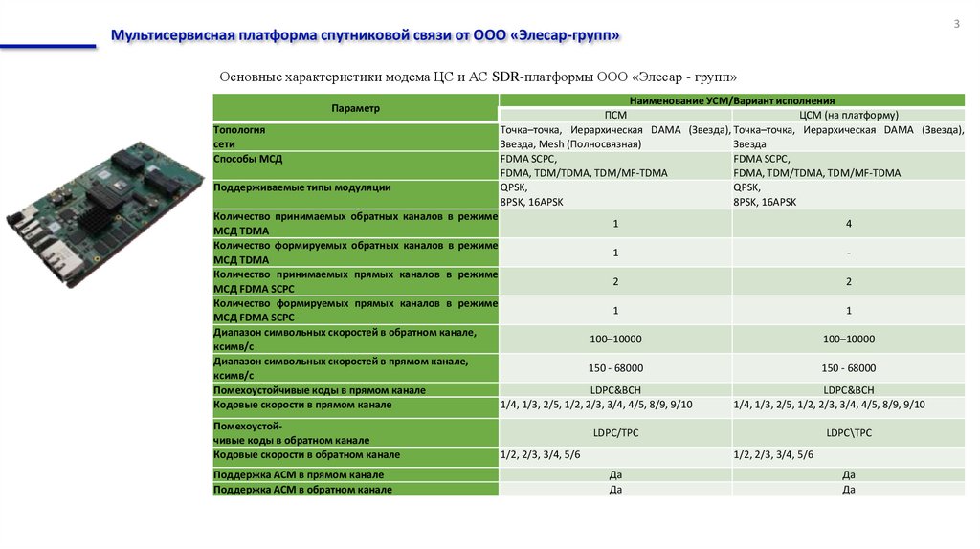The image size is (980, 549).
Task: Click header 'Наименование УСМ/Вариант исполнения'
Action: click(x=732, y=100)
